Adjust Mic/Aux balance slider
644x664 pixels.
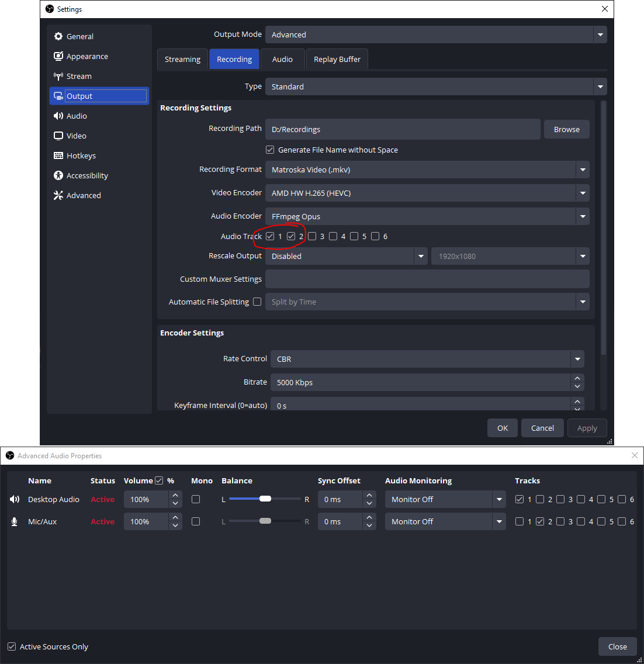[x=265, y=521]
